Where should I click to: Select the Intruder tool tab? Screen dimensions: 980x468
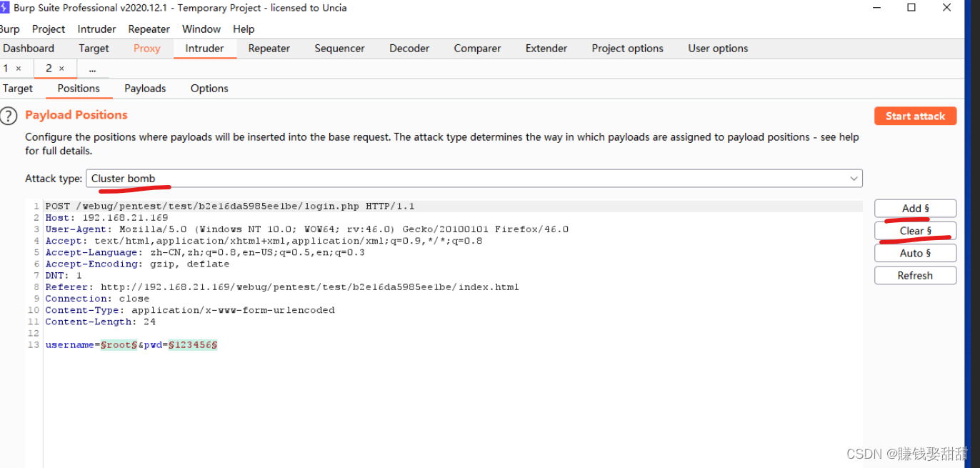click(x=204, y=49)
